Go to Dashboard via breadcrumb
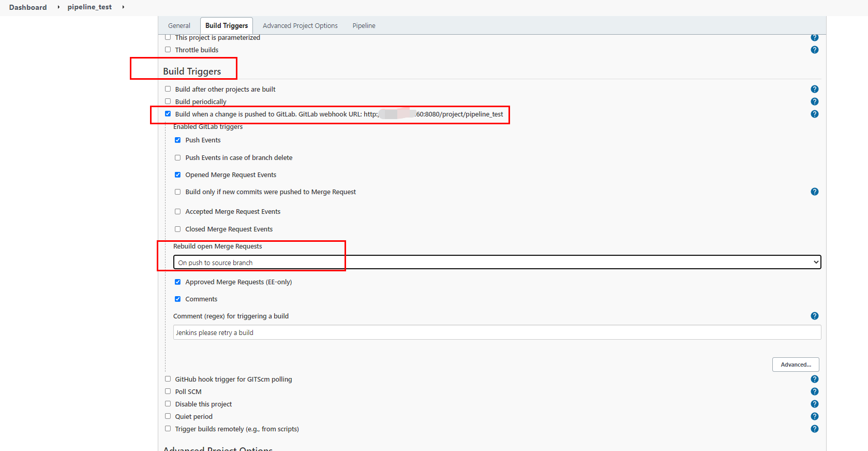Screen dimensions: 868x451 point(28,7)
